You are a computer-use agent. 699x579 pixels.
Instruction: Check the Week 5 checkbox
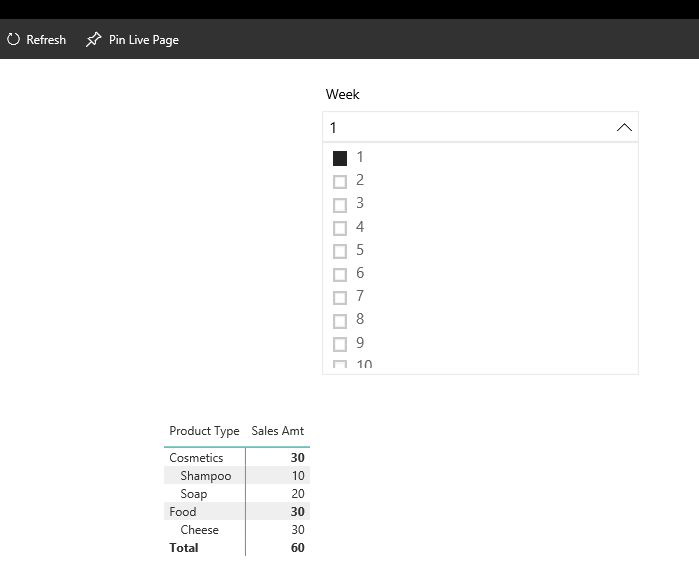click(340, 251)
